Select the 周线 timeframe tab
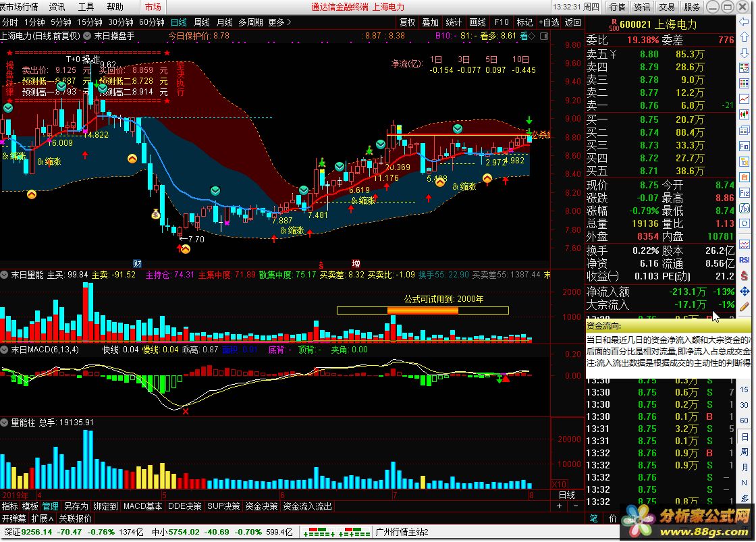Screen dimensions: 756x542 coord(202,22)
